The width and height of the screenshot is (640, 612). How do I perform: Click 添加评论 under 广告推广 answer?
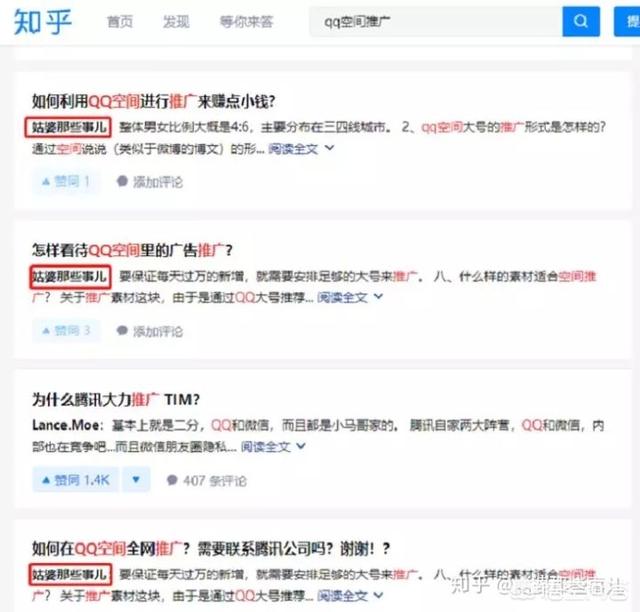pos(158,331)
